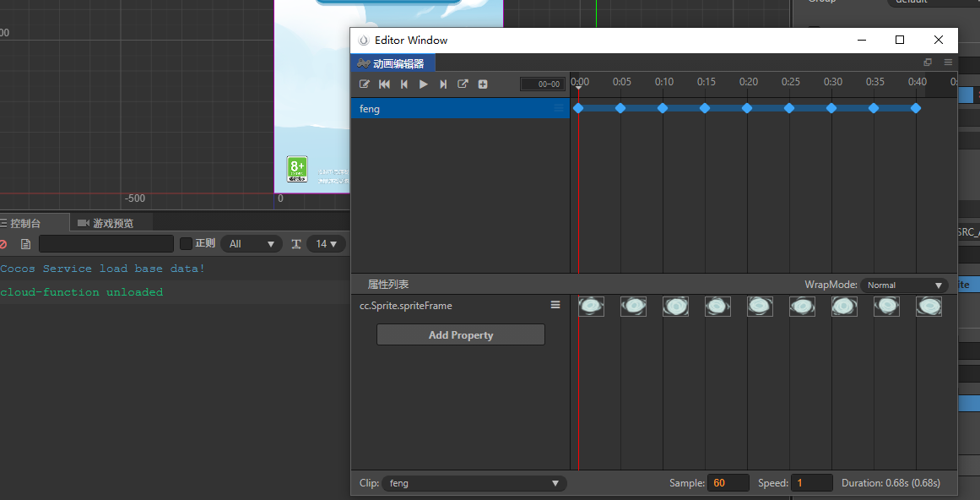Click the Duration: 0.68s (0.68s) text
The image size is (980, 500).
891,483
